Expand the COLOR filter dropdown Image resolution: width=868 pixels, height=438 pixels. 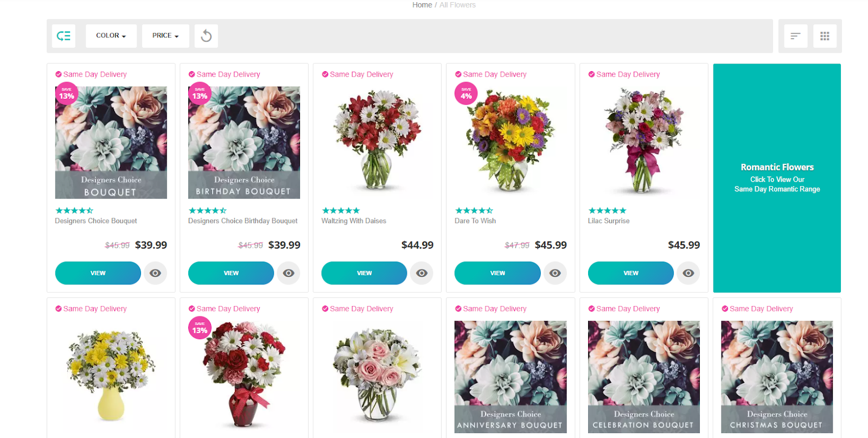111,36
